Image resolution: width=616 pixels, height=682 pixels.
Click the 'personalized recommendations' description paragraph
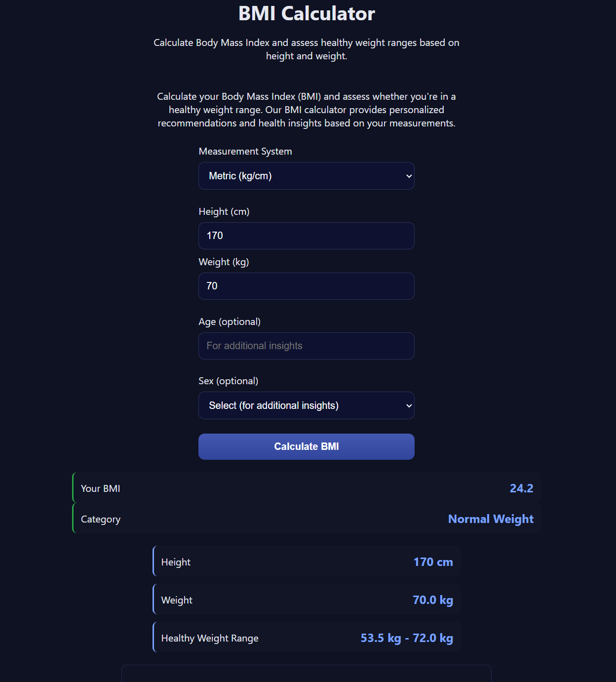pos(306,110)
